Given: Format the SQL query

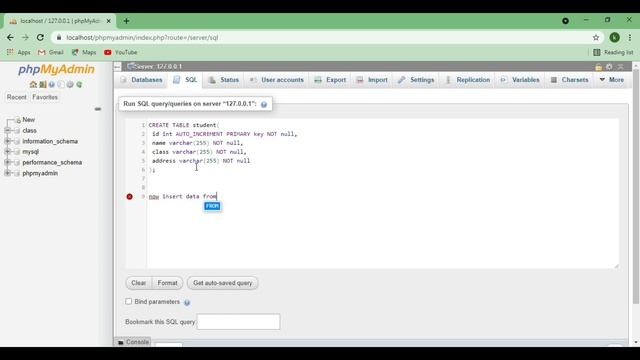Looking at the screenshot, I should tap(167, 283).
